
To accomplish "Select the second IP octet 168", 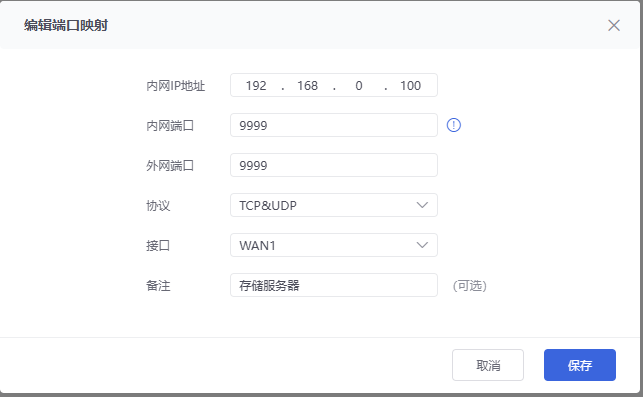I will coord(308,85).
